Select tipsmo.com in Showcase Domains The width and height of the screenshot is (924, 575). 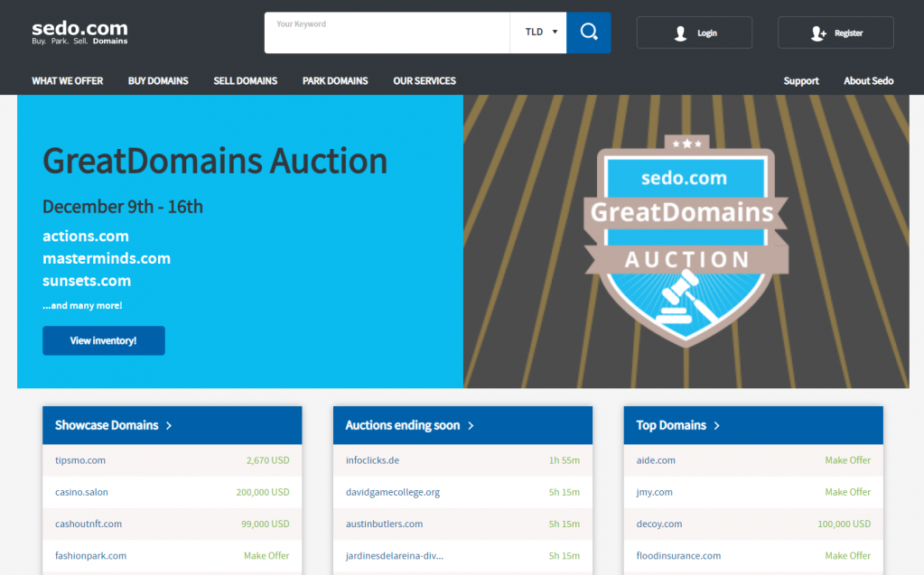point(80,460)
